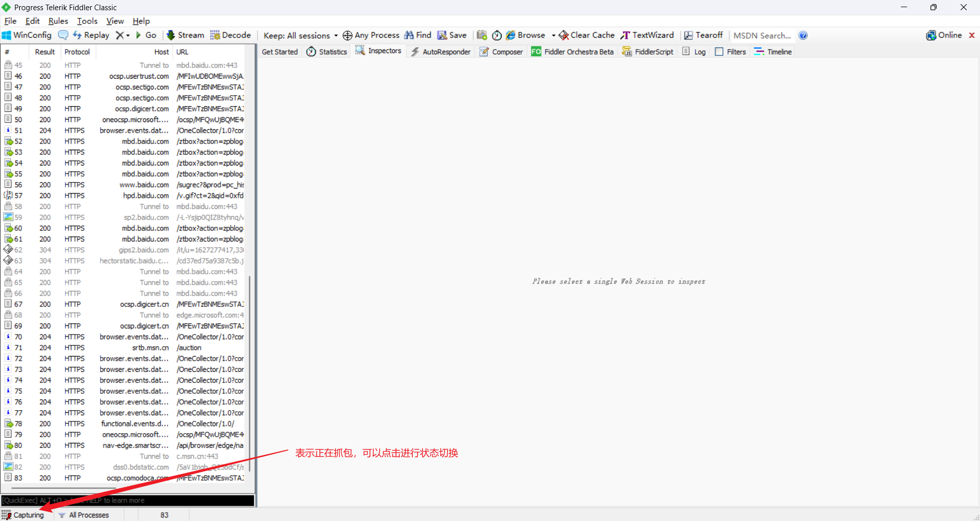The image size is (980, 521).
Task: Select session 78 functional.events
Action: 124,424
